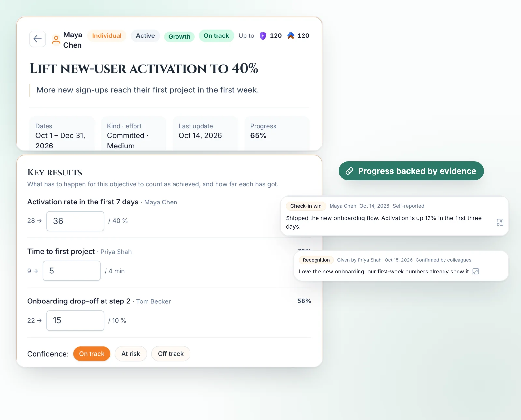Click Tom Becker owner name
This screenshot has width=521, height=420.
pos(153,301)
